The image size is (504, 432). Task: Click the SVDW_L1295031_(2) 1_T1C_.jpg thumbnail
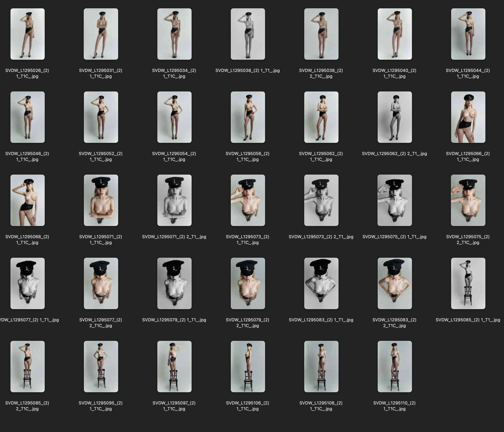(x=101, y=34)
